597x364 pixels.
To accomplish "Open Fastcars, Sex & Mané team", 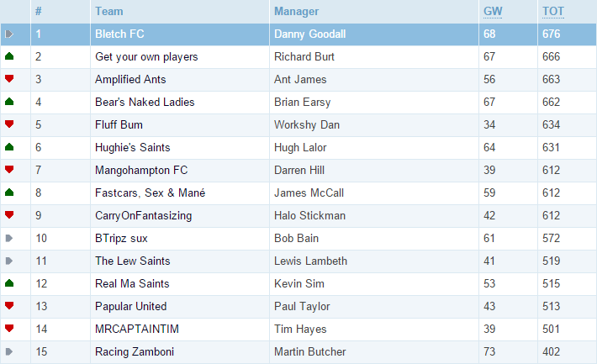I will (x=150, y=193).
